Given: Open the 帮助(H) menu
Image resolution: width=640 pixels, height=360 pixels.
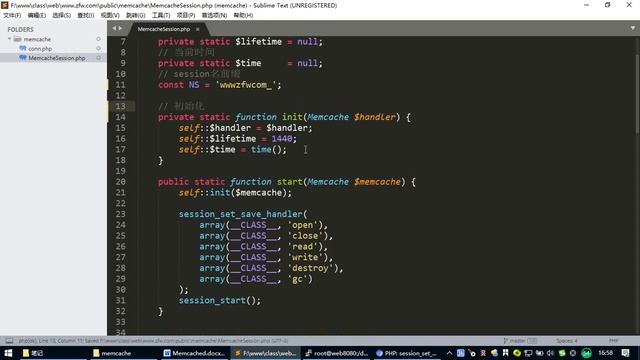Looking at the screenshot, I should (243, 15).
